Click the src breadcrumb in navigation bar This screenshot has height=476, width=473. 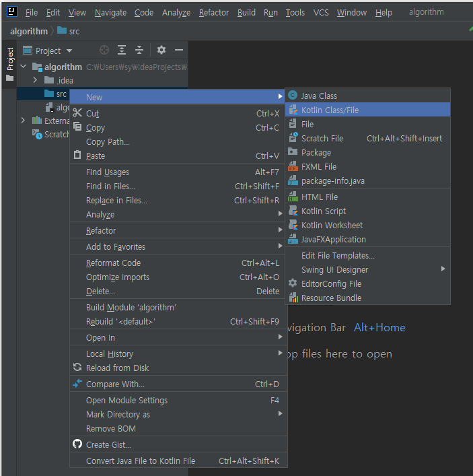[69, 31]
